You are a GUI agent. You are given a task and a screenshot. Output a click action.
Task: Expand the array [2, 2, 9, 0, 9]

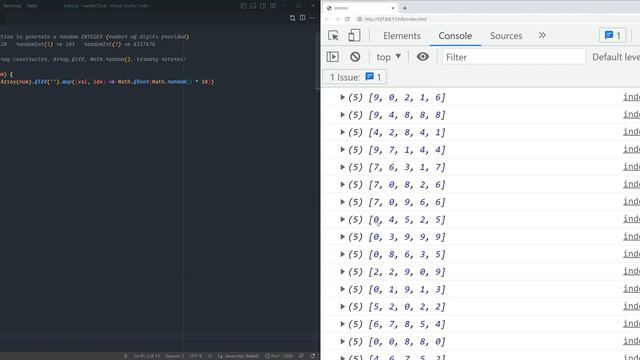[x=342, y=272]
